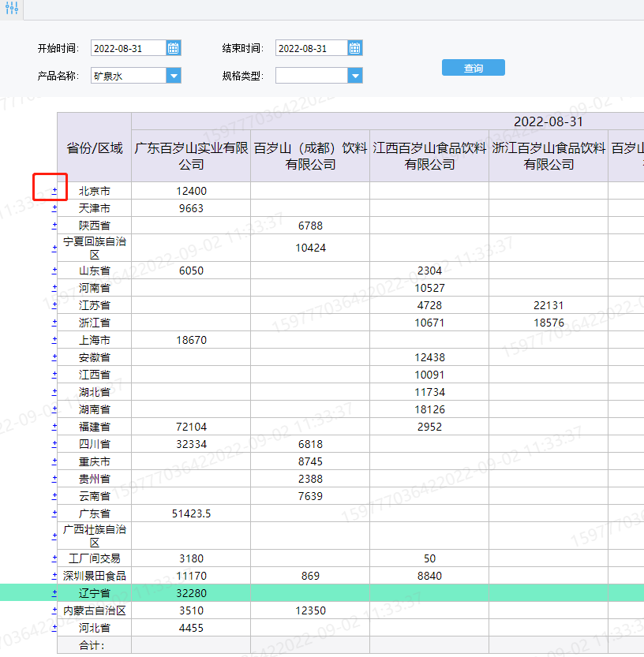The image size is (644, 657).
Task: Click the 2022-08-31 date header
Action: click(549, 121)
